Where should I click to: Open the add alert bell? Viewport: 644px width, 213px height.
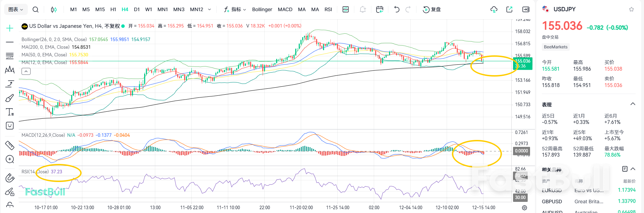[x=363, y=9]
